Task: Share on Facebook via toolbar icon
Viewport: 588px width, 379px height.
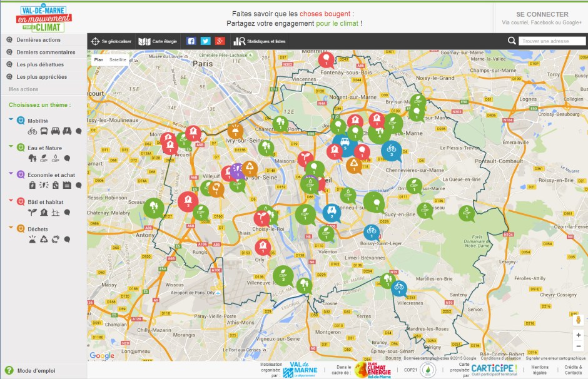Action: coord(191,41)
